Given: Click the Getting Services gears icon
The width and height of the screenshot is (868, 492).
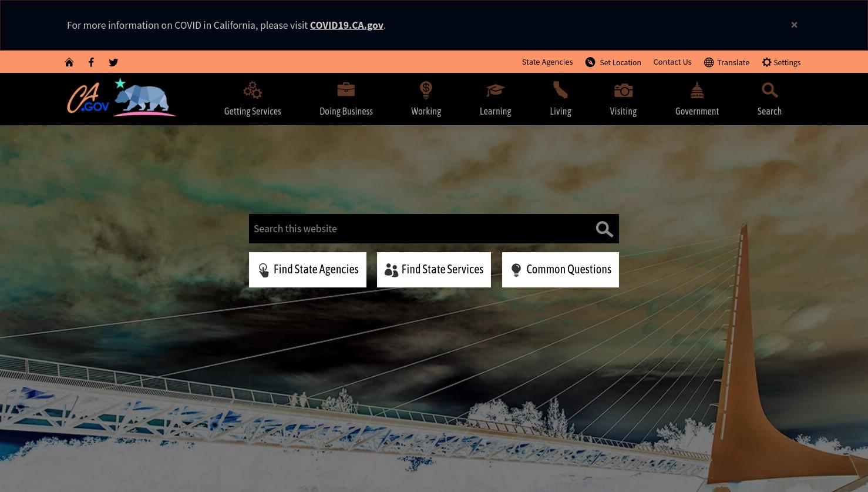Looking at the screenshot, I should click(253, 90).
